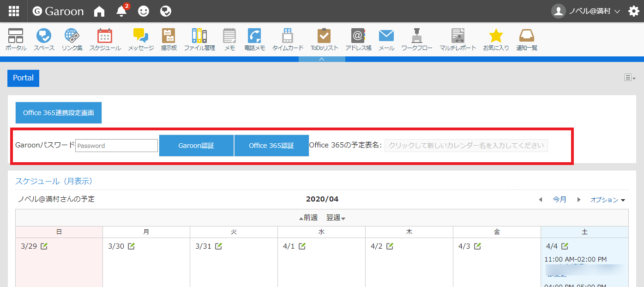
Task: Open the スペース application
Action: [44, 39]
